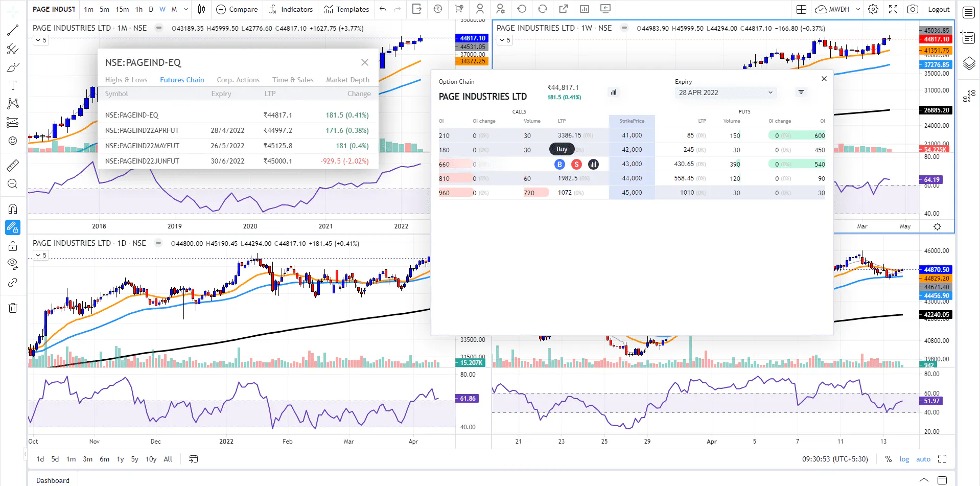Open chart layout grid selector
The height and width of the screenshot is (486, 980).
[x=801, y=9]
